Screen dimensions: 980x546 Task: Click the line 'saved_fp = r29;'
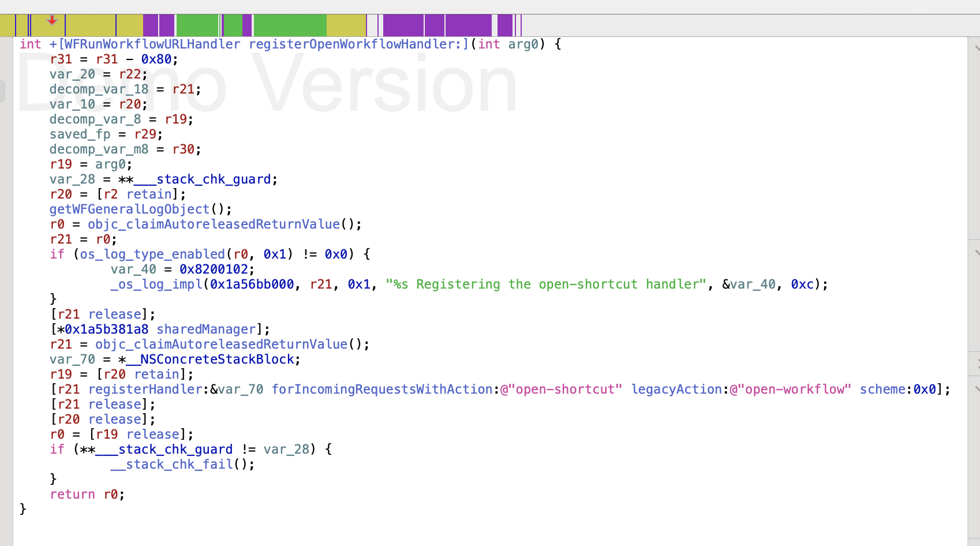coord(106,134)
